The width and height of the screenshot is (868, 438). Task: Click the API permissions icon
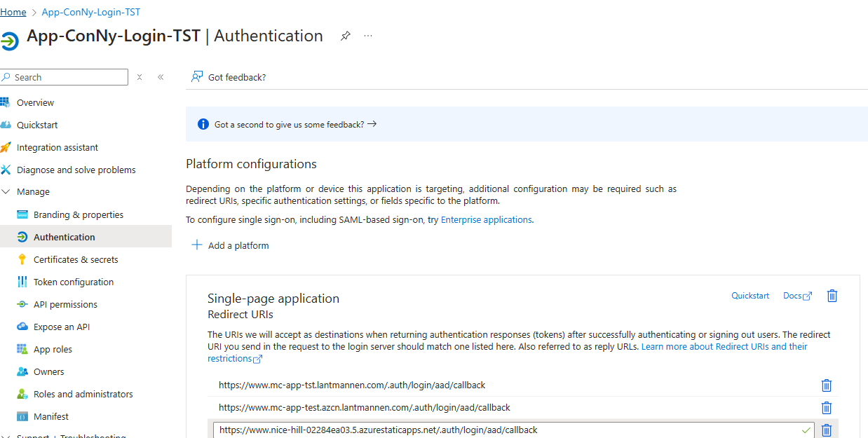22,304
